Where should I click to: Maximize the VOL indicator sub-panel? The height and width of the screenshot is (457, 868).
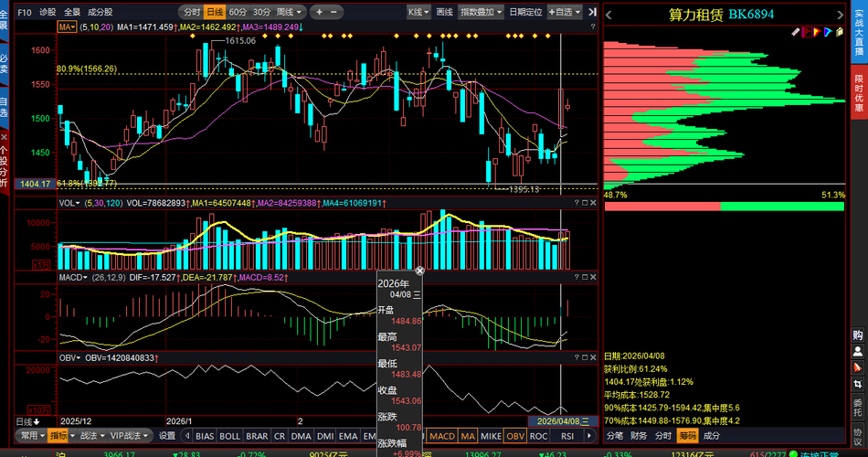(585, 203)
